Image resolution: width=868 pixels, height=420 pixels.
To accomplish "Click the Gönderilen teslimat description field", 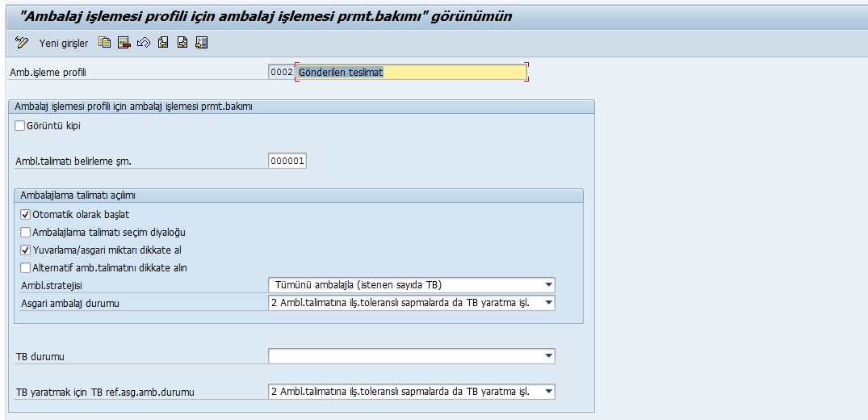I will pyautogui.click(x=411, y=72).
